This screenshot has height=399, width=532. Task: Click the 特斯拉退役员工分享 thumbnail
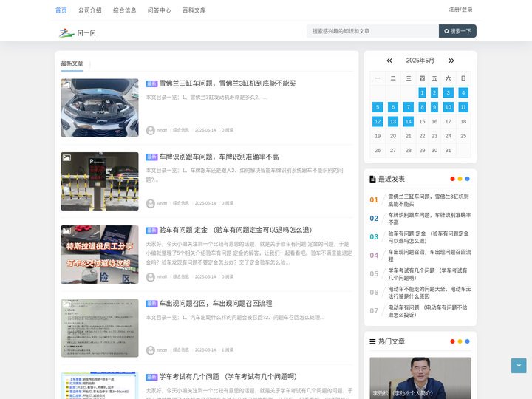click(100, 254)
